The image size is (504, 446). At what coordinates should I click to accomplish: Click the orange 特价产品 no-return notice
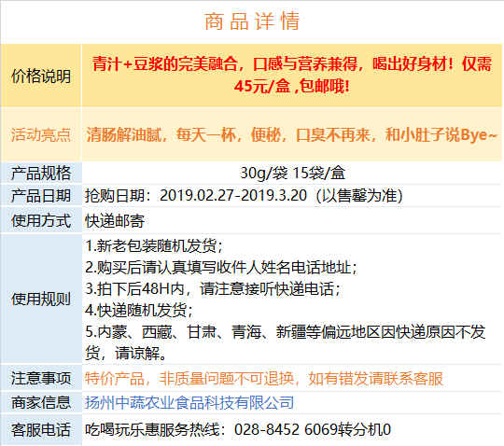(264, 378)
